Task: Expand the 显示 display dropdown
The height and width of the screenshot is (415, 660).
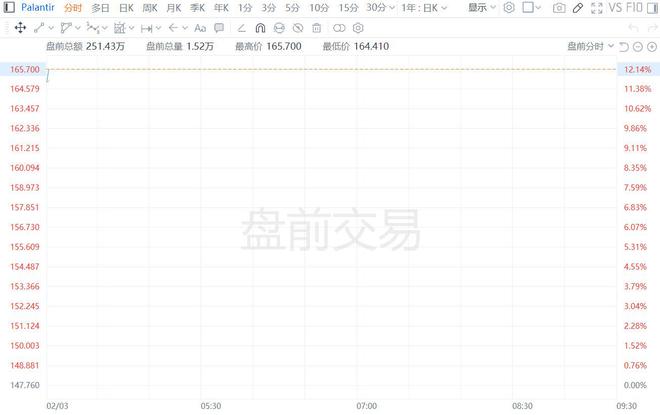Action: click(482, 7)
